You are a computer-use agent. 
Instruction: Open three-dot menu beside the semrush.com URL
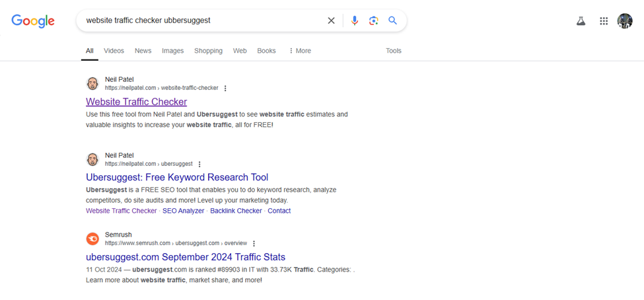[254, 243]
